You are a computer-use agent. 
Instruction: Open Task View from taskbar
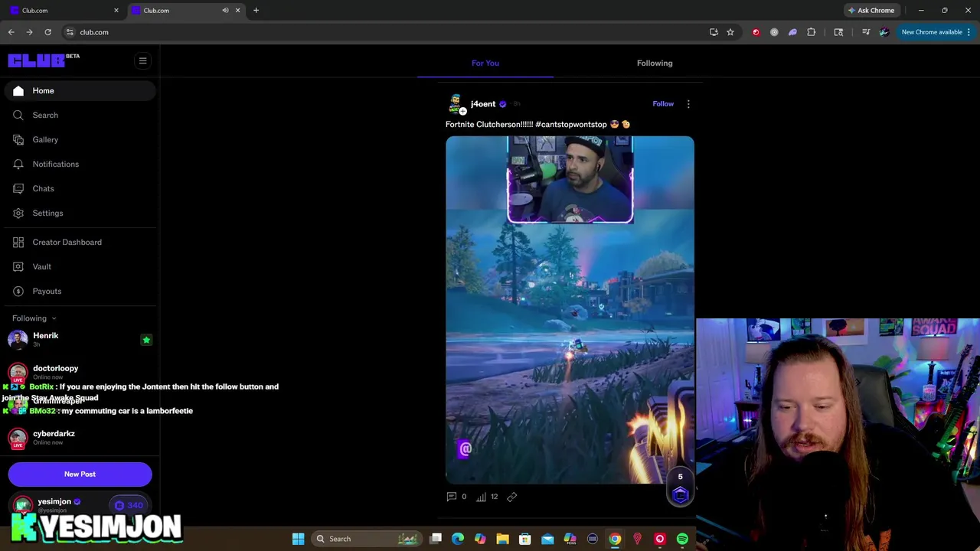[436, 539]
